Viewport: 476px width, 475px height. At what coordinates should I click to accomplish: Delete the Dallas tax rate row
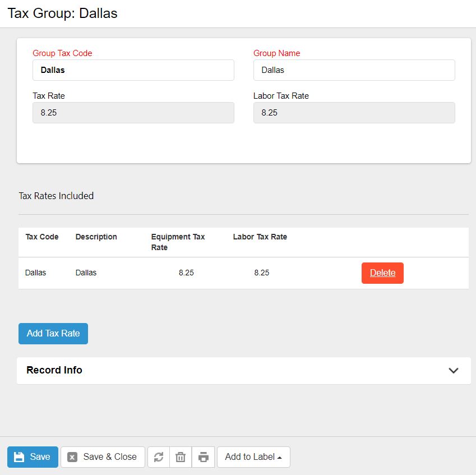pyautogui.click(x=382, y=273)
